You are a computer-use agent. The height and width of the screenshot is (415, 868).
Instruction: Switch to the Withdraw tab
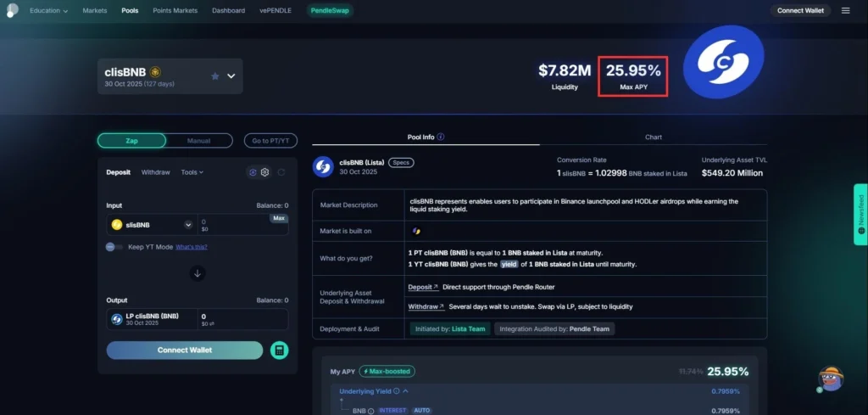coord(156,172)
